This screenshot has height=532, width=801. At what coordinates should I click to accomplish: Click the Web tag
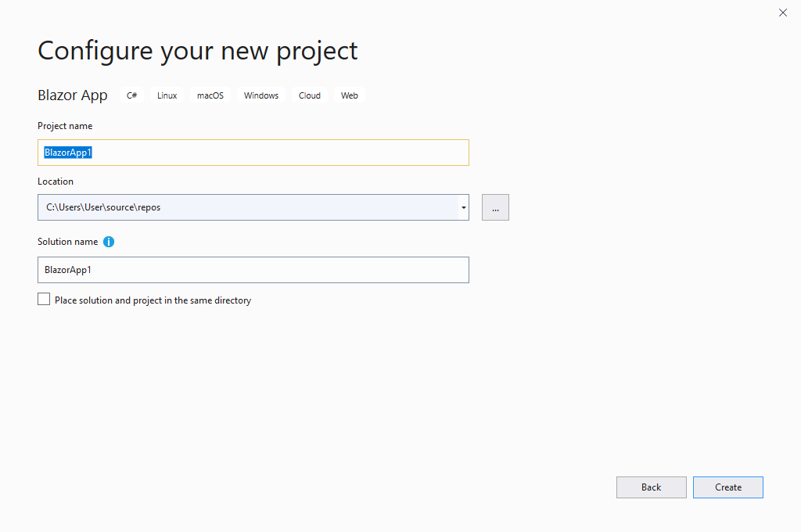350,95
